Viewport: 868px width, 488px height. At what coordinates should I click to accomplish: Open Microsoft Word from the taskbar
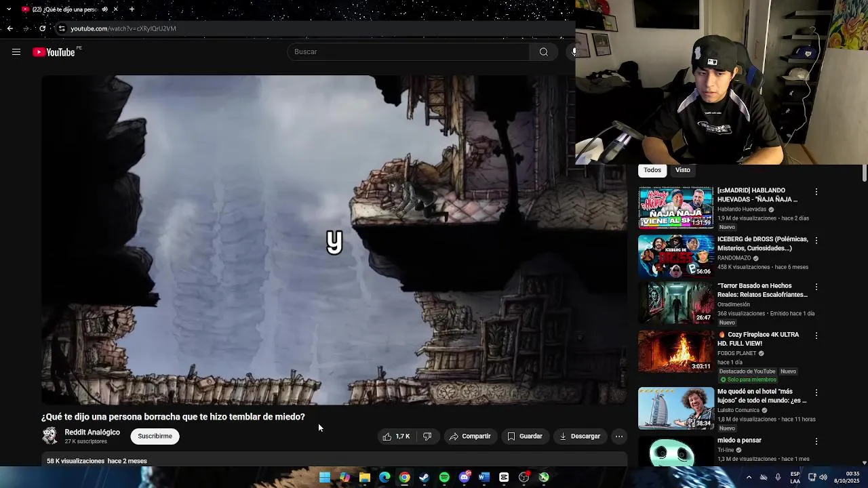484,477
